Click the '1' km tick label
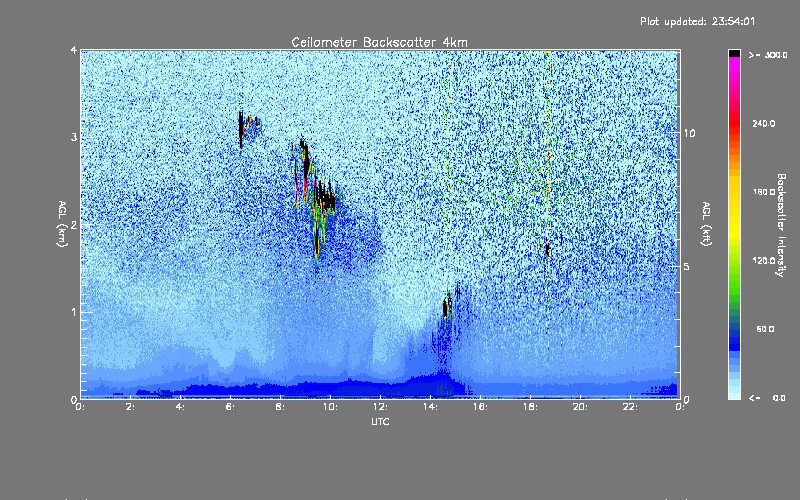800x500 pixels. tap(74, 312)
